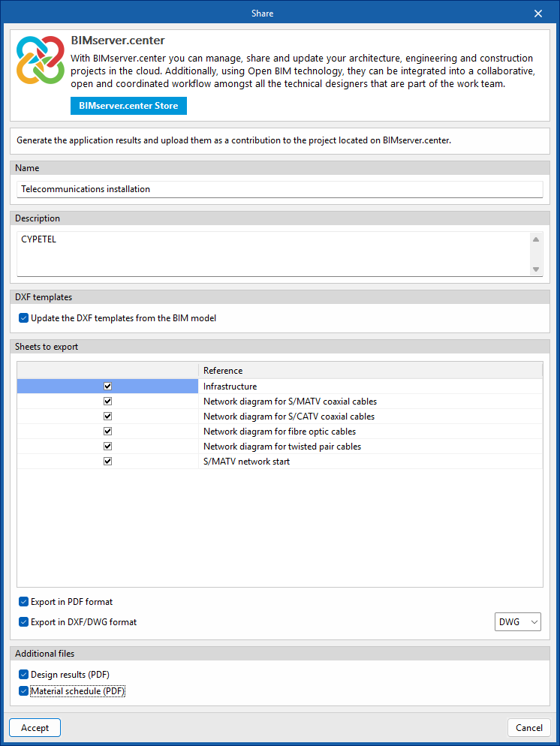This screenshot has height=746, width=560.
Task: Disable Export in PDF format
Action: coord(24,602)
